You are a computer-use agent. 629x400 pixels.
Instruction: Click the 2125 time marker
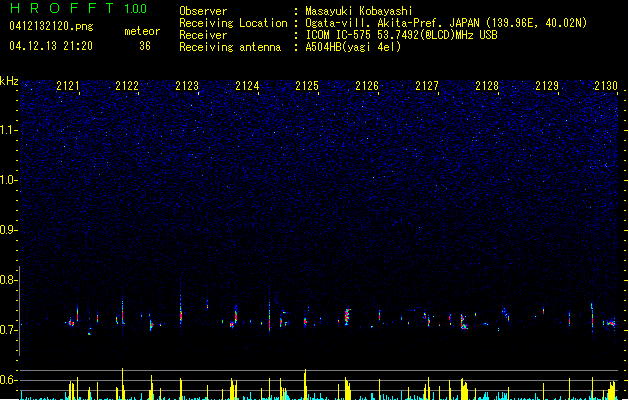[x=307, y=86]
